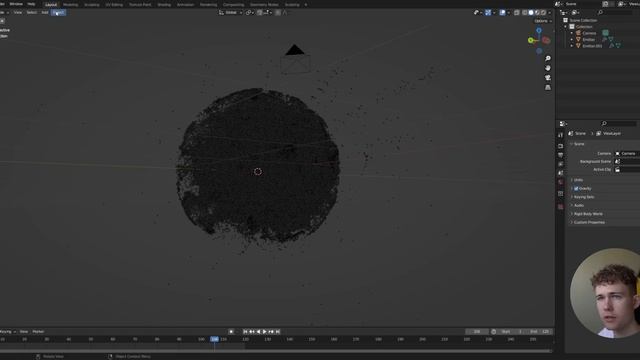Open the pivot point dropdown
640x360 pixels.
249,13
